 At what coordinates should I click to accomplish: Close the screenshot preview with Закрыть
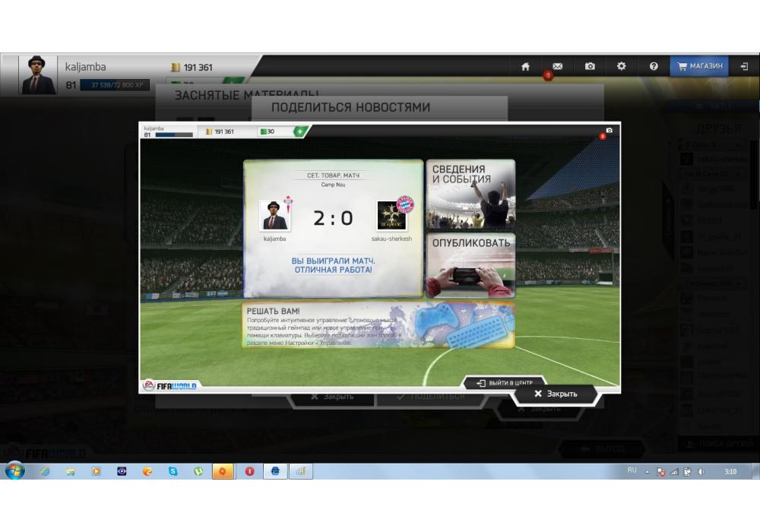tap(556, 394)
